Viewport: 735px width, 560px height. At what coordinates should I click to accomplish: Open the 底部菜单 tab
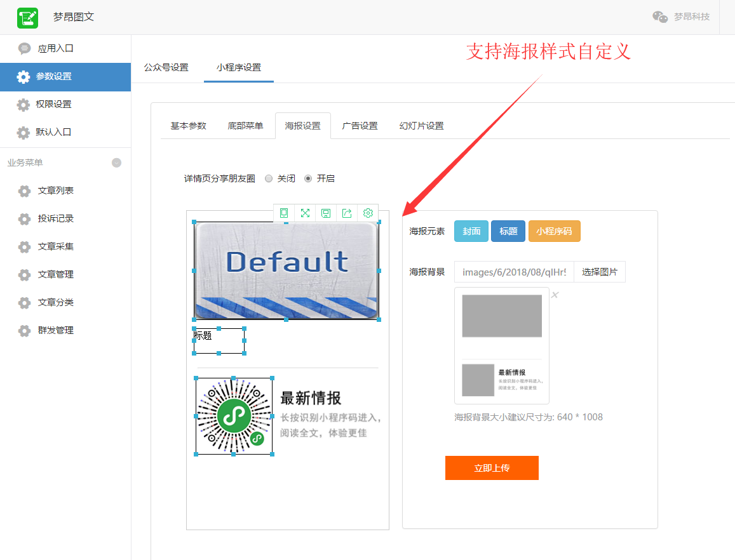point(245,126)
